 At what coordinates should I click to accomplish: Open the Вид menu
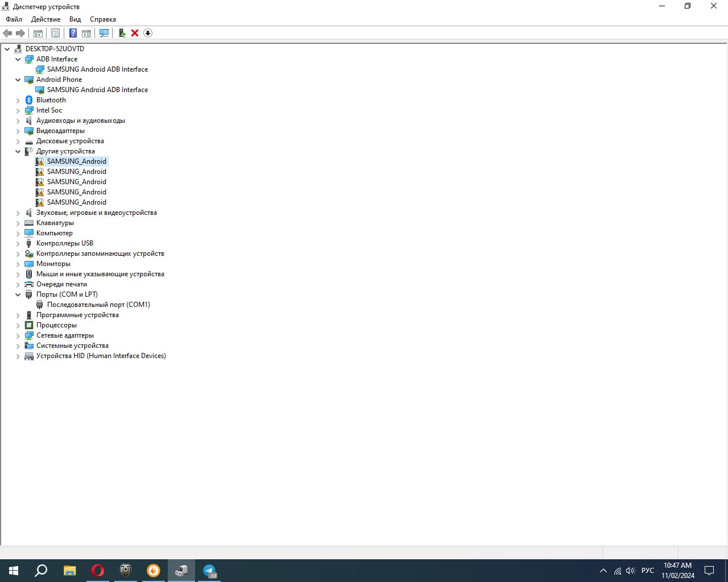tap(75, 19)
